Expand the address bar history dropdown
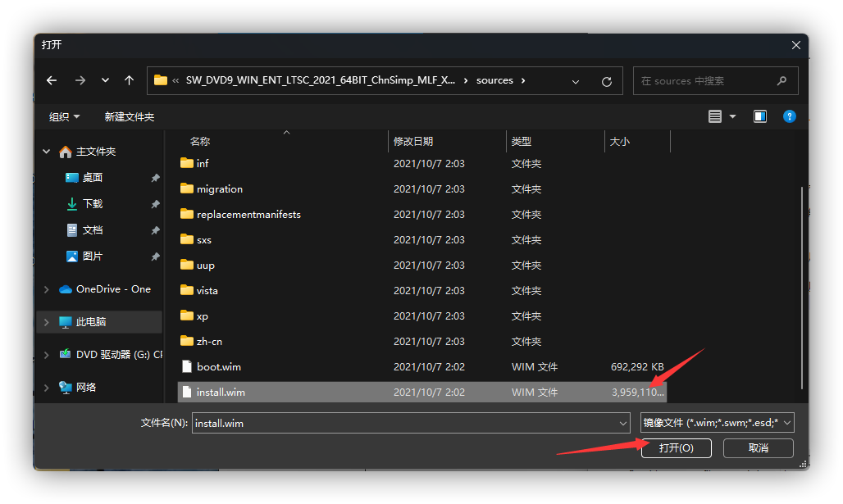This screenshot has height=504, width=843. point(576,81)
